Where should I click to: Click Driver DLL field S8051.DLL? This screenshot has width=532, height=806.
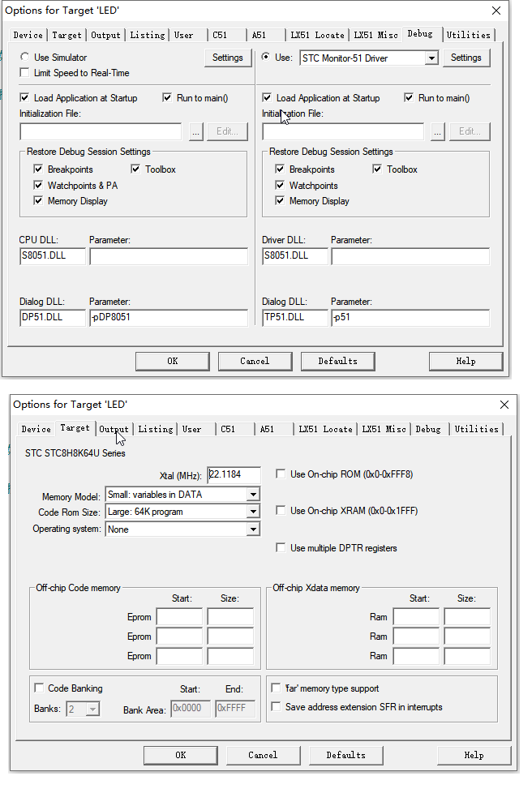[x=295, y=256]
